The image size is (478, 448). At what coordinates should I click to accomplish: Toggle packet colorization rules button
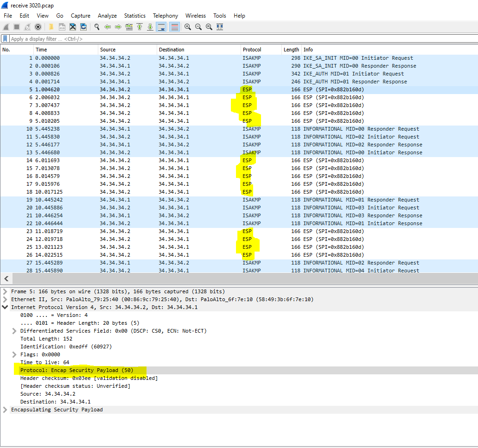174,27
